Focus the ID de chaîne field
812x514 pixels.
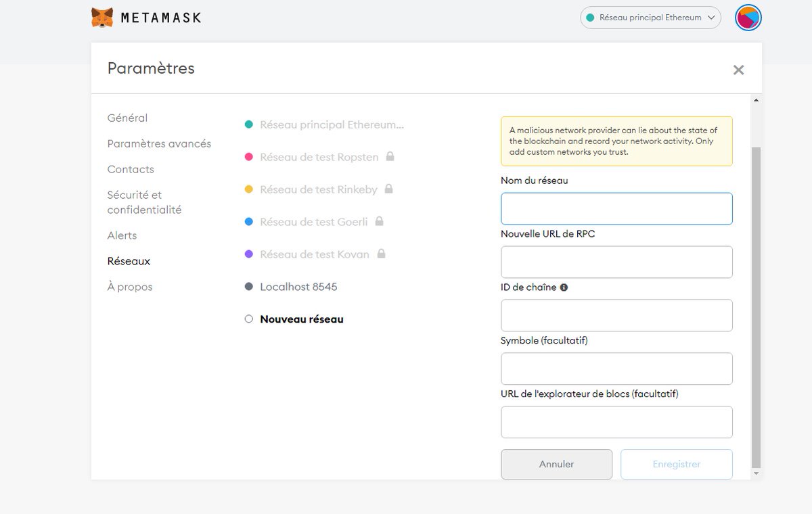click(616, 315)
